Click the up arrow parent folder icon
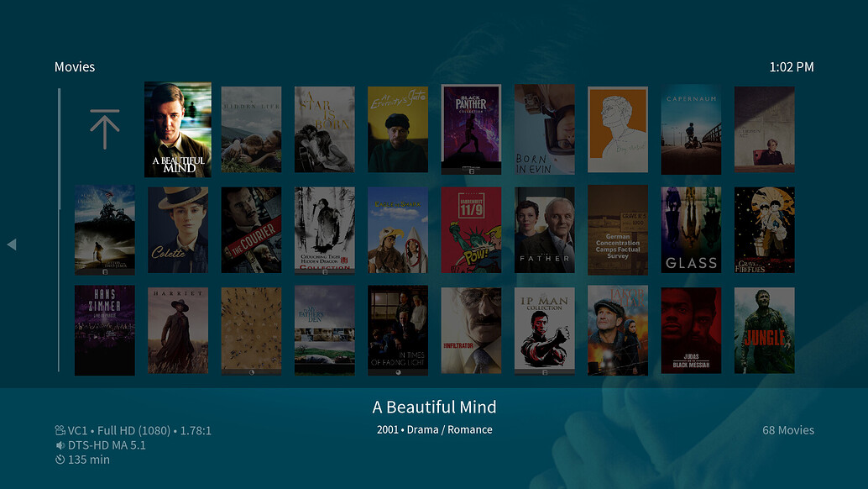 click(105, 129)
